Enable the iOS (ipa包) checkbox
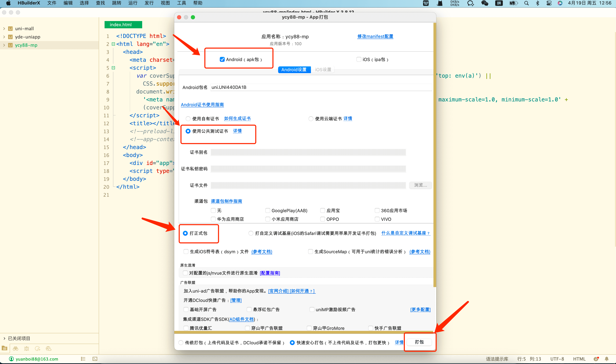 359,59
